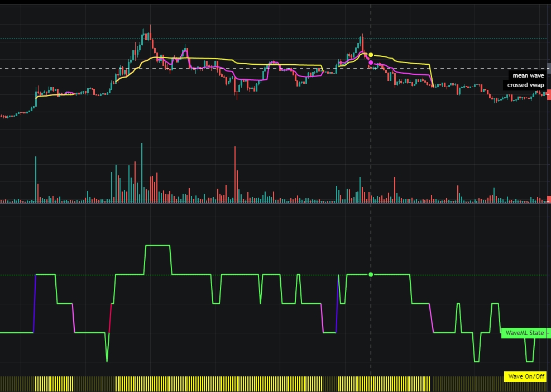The height and width of the screenshot is (392, 551).
Task: Select the yellow Wave On/Off label
Action: pyautogui.click(x=525, y=376)
